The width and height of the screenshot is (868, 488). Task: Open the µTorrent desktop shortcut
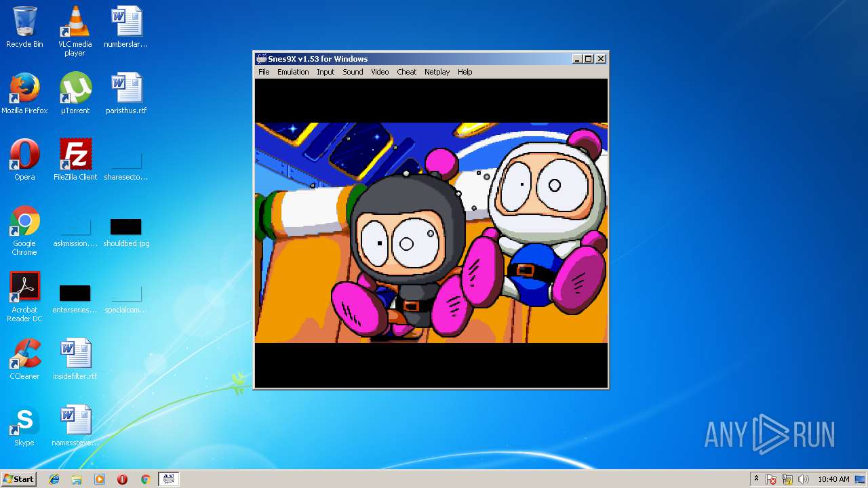coord(75,94)
